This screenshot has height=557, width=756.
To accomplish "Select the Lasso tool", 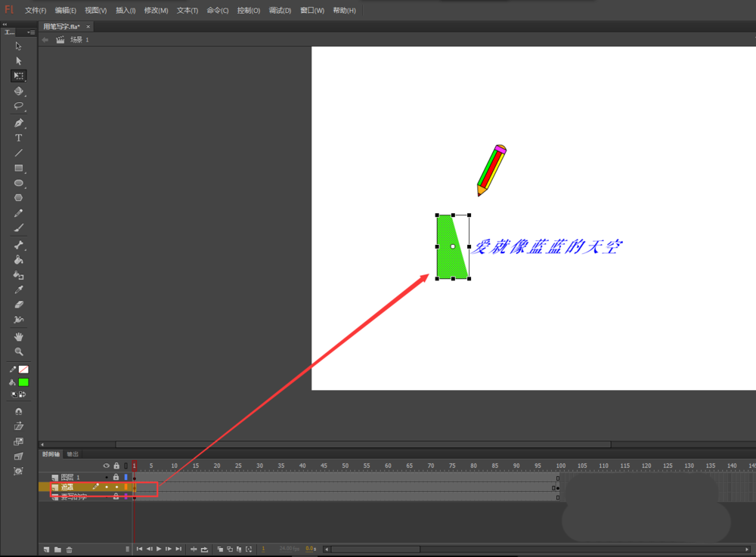I will [18, 106].
